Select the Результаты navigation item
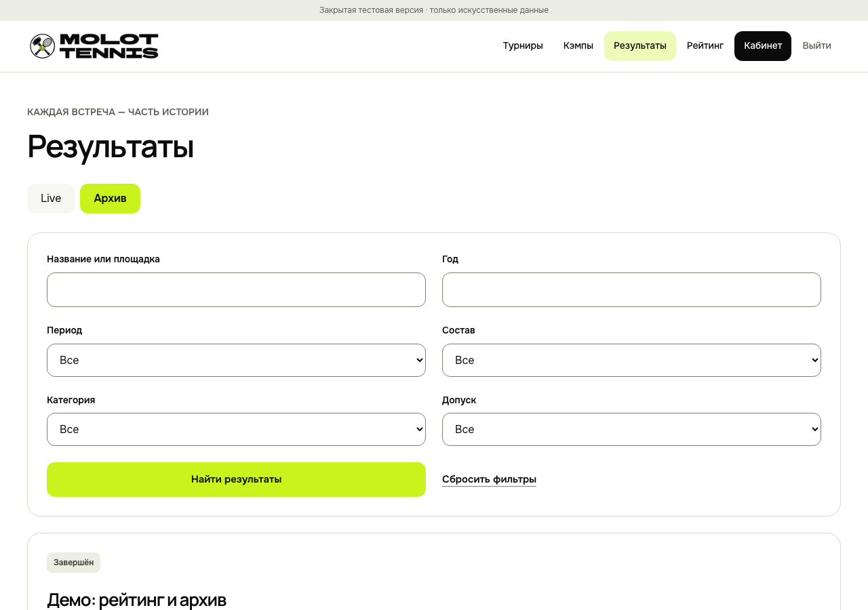The height and width of the screenshot is (610, 868). click(x=640, y=46)
